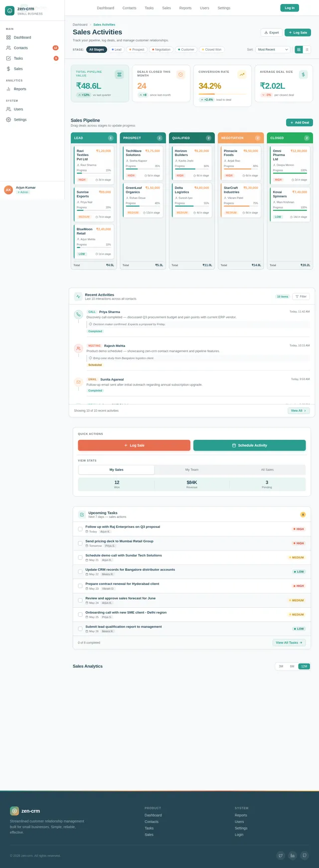Check off Schedule demo call with Sundar Tech

[x=80, y=557]
